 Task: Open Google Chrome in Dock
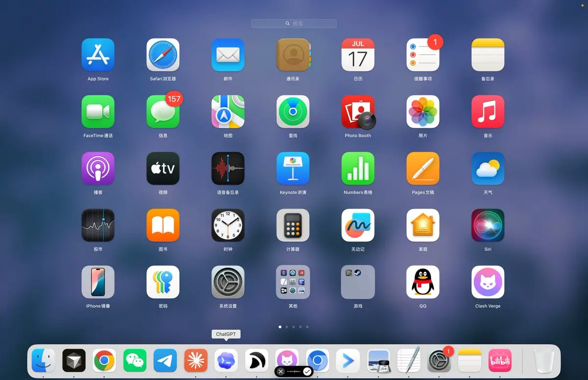(x=104, y=361)
